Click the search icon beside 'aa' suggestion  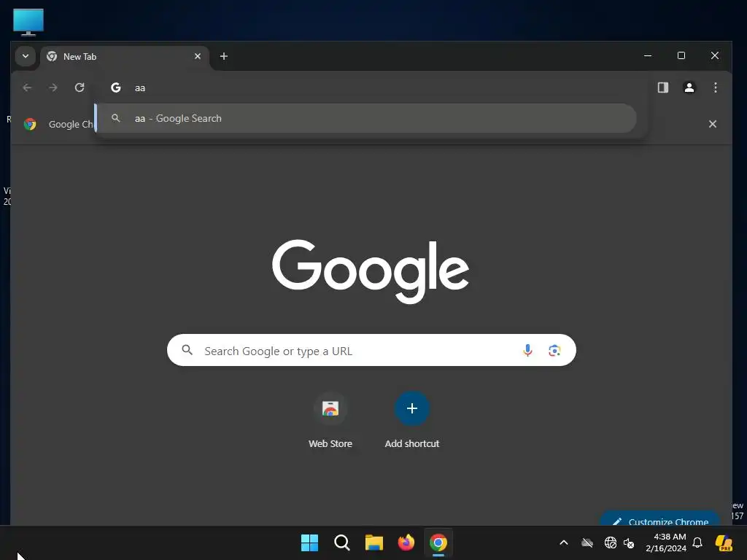click(x=116, y=118)
